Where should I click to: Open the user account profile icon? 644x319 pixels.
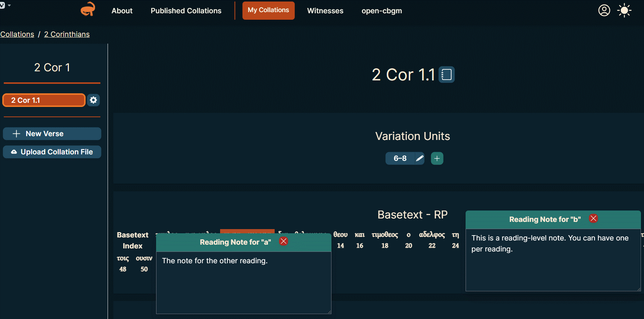tap(604, 10)
